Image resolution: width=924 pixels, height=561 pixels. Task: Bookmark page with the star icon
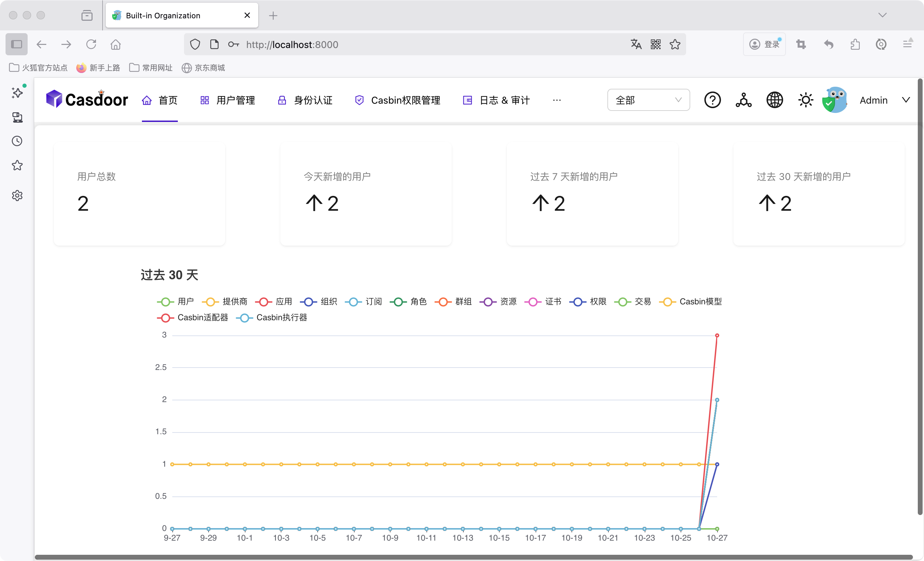[x=675, y=45]
